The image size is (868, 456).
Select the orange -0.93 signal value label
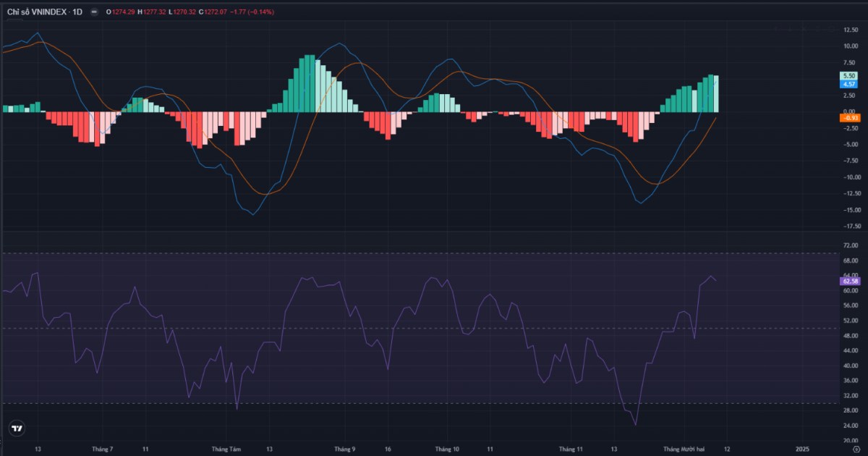(x=849, y=118)
